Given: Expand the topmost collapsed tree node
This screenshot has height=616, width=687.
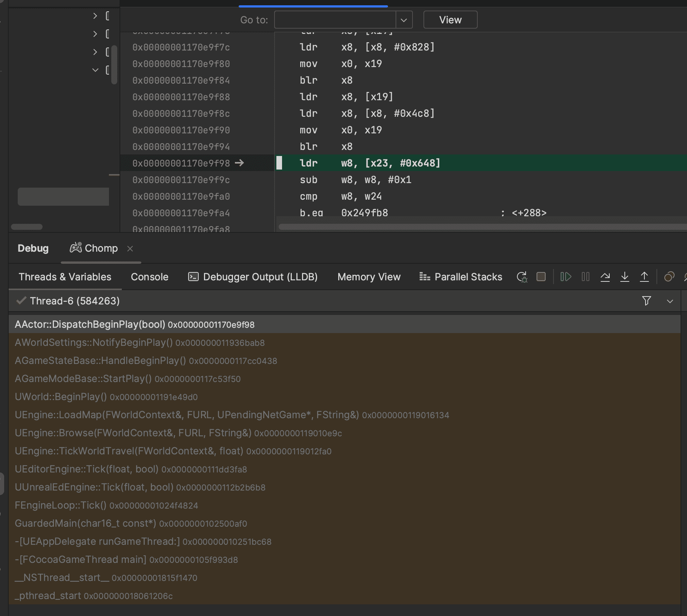Looking at the screenshot, I should pyautogui.click(x=95, y=16).
